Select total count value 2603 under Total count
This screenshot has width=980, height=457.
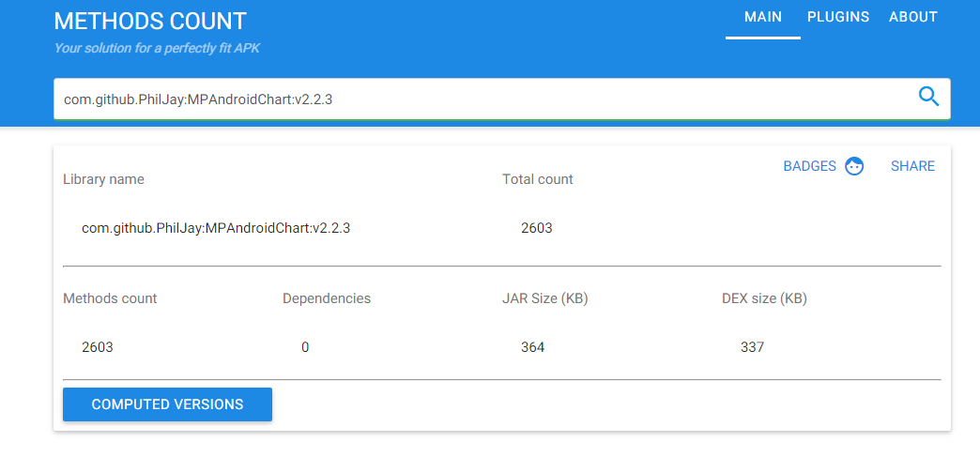(x=537, y=228)
